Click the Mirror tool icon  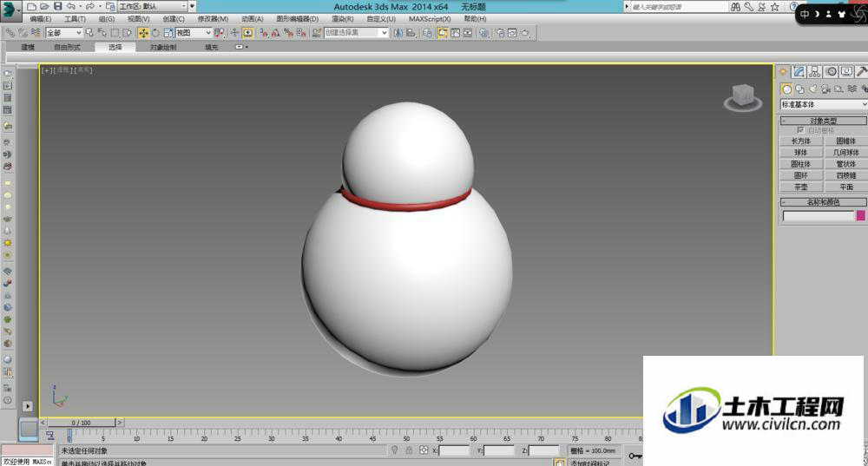click(x=398, y=33)
